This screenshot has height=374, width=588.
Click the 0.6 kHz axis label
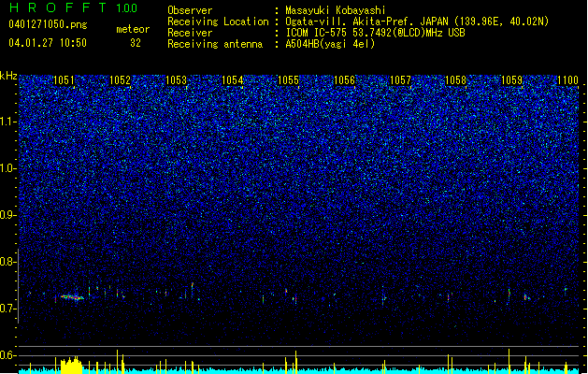click(8, 355)
